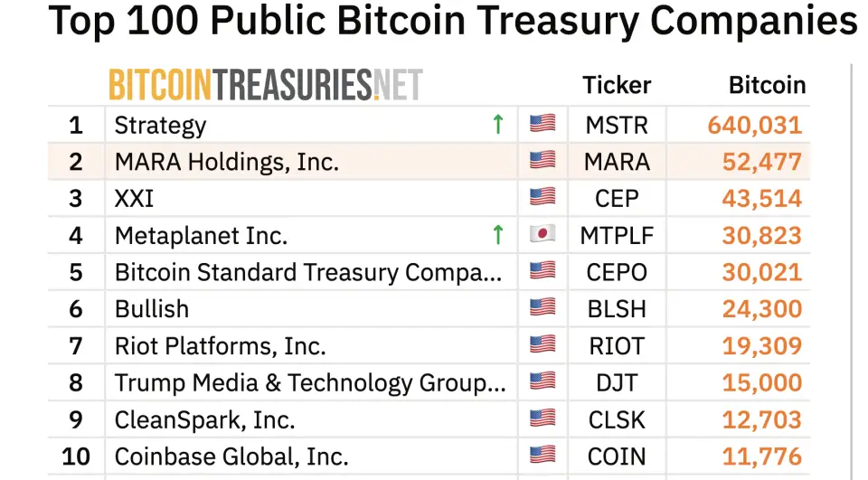
Task: Select the Metaplanet Inc. company name
Action: tap(201, 236)
